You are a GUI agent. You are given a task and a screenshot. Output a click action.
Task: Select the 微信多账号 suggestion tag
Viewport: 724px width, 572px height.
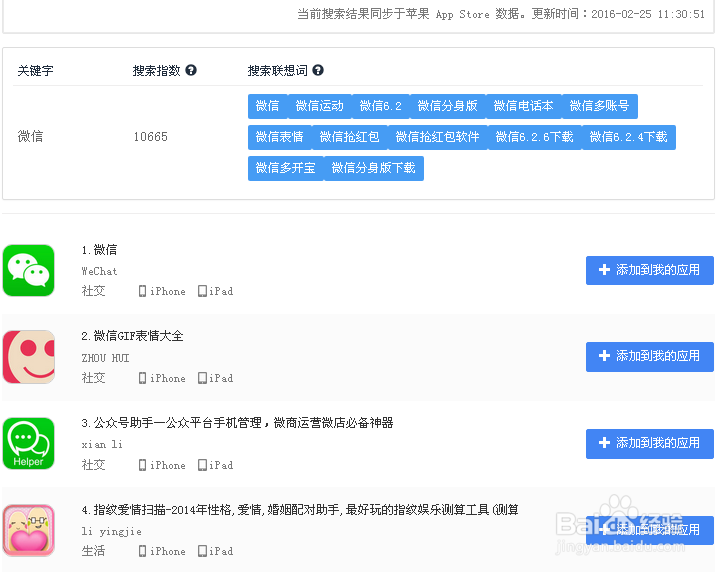[x=599, y=106]
